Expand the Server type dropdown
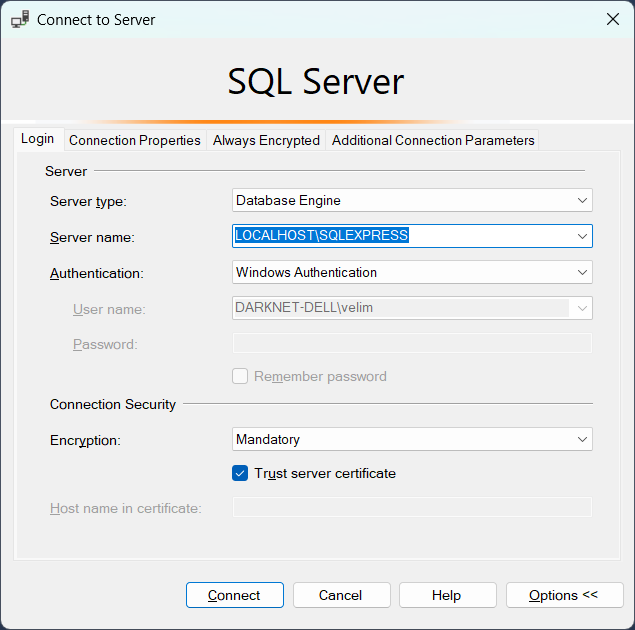The height and width of the screenshot is (630, 635). [x=582, y=201]
